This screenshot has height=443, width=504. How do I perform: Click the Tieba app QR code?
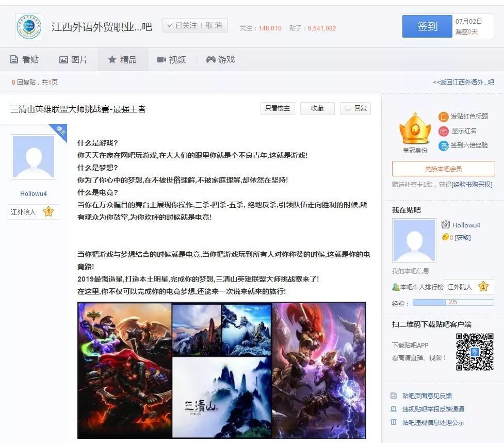pos(474,351)
